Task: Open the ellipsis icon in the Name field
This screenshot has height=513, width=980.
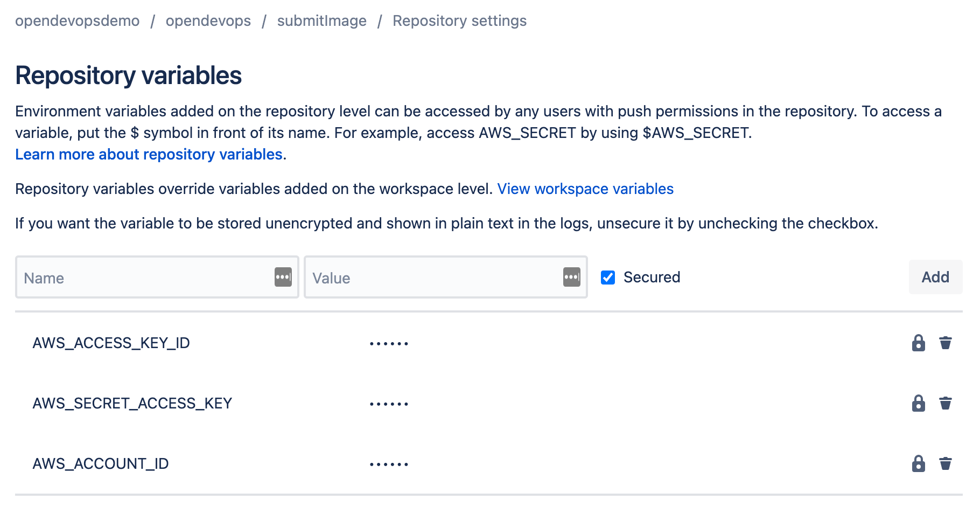Action: [282, 277]
